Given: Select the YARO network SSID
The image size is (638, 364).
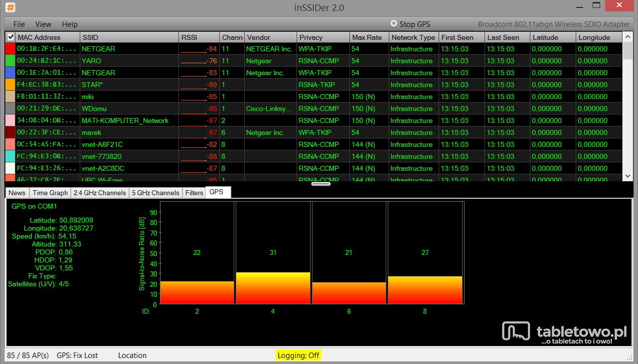Looking at the screenshot, I should (91, 61).
